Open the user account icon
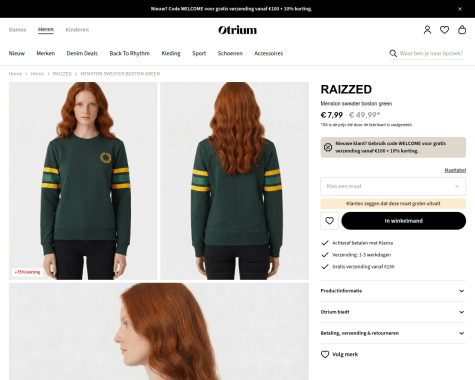Viewport: 475px width, 380px height. [x=427, y=30]
